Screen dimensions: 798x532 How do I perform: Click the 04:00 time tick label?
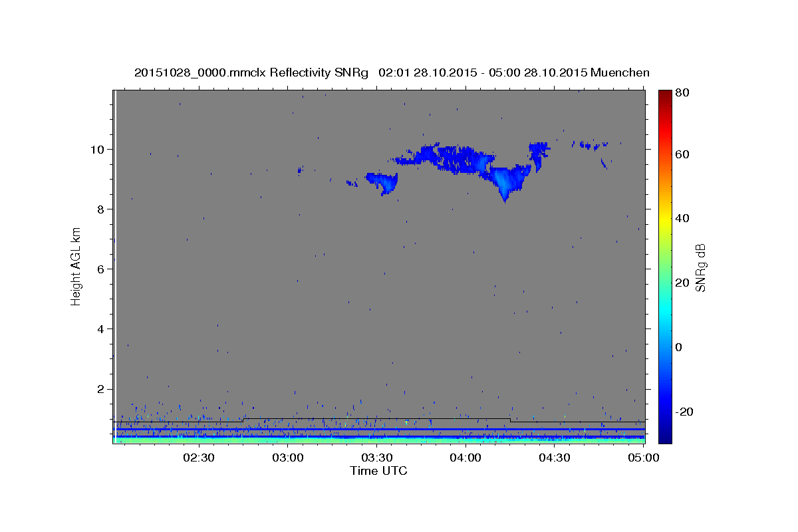click(x=465, y=458)
